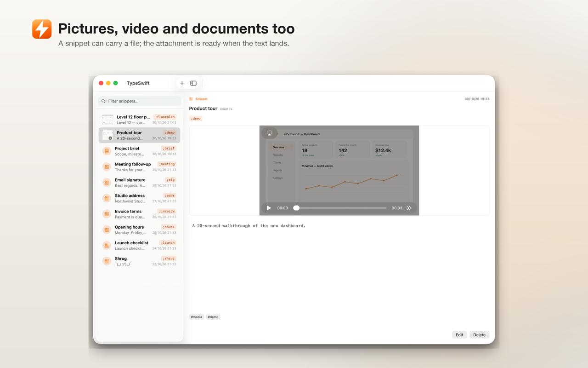This screenshot has height=368, width=588.
Task: Select the Project brief snippet title
Action: pyautogui.click(x=127, y=149)
